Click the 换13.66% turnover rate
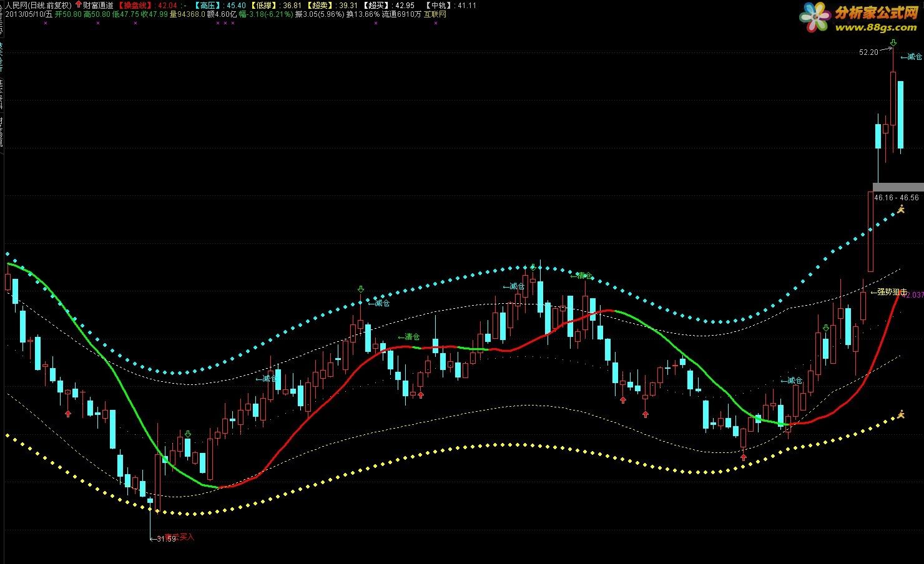The height and width of the screenshot is (564, 924). [x=363, y=14]
